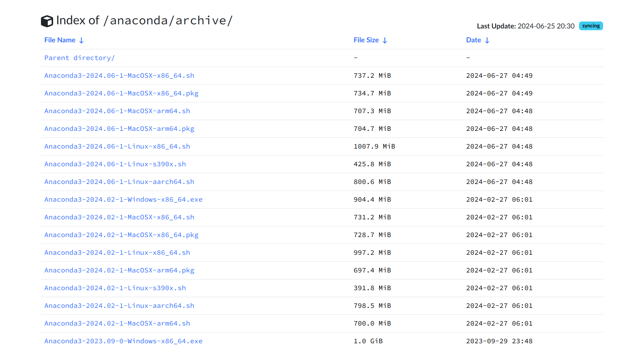
Task: Download Anaconda3-2024.06-1-MacOSX-arm64.pkg
Action: [x=119, y=129]
